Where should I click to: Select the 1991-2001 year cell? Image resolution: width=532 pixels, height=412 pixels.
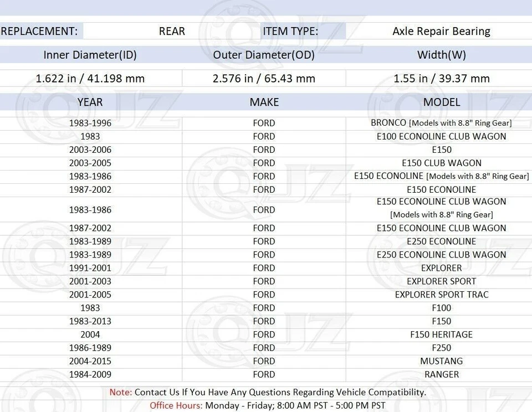click(x=90, y=268)
